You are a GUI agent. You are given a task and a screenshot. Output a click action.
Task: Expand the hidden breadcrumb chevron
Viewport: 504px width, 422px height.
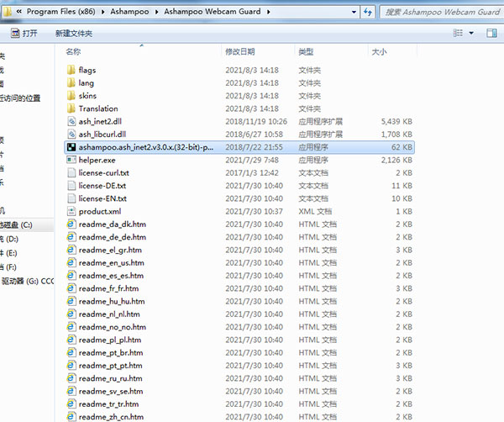pyautogui.click(x=19, y=12)
